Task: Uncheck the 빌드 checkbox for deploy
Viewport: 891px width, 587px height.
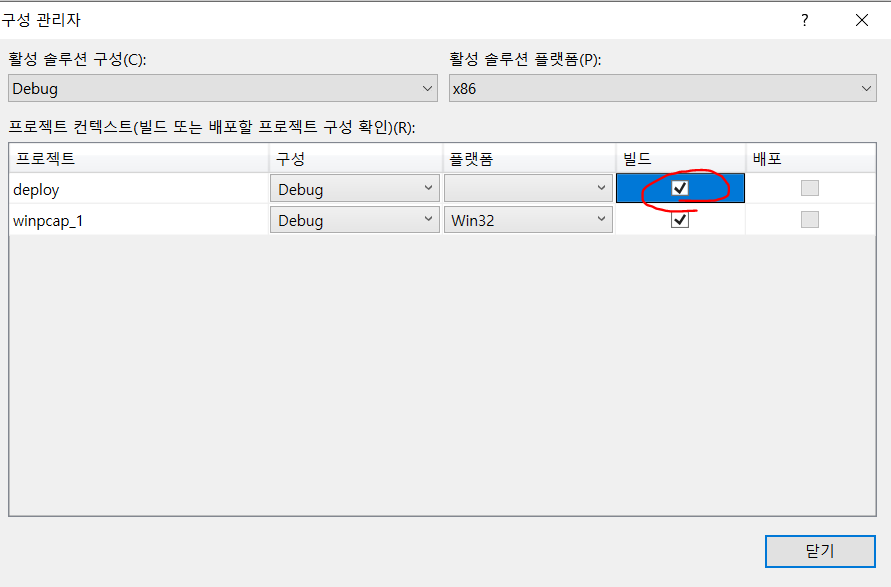Action: 680,188
